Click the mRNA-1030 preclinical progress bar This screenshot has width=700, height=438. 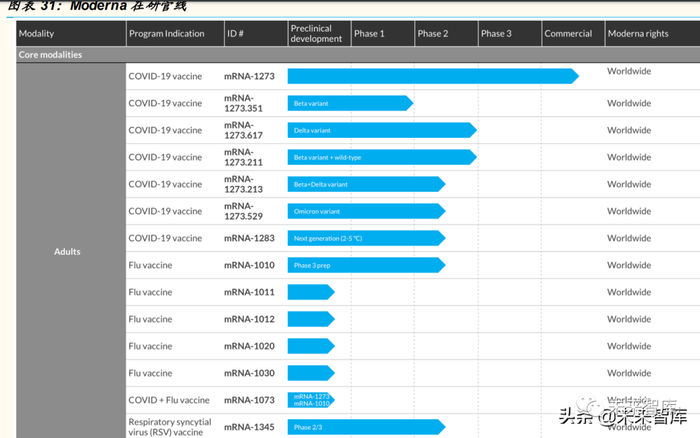[x=311, y=373]
